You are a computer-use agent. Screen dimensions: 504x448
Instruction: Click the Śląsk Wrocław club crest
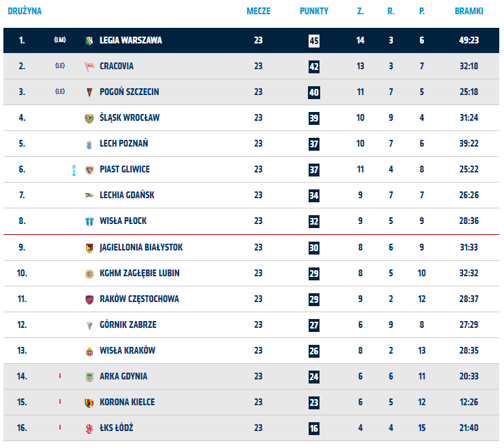click(x=90, y=118)
